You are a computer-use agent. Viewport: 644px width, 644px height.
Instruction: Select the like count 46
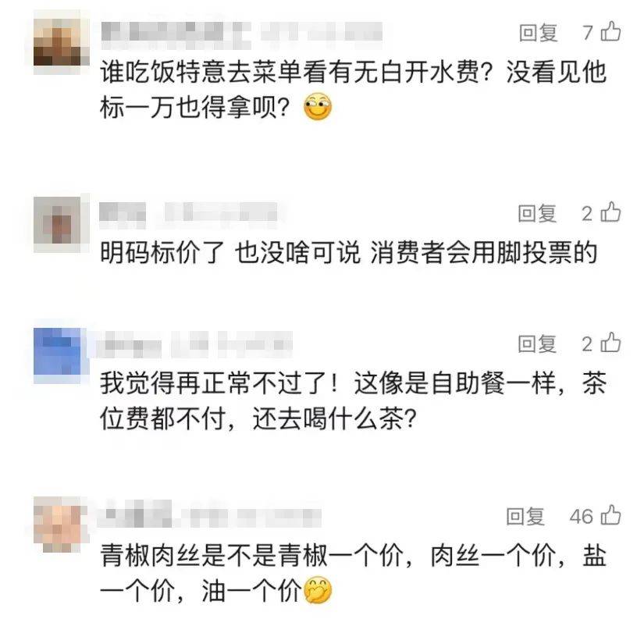click(582, 516)
